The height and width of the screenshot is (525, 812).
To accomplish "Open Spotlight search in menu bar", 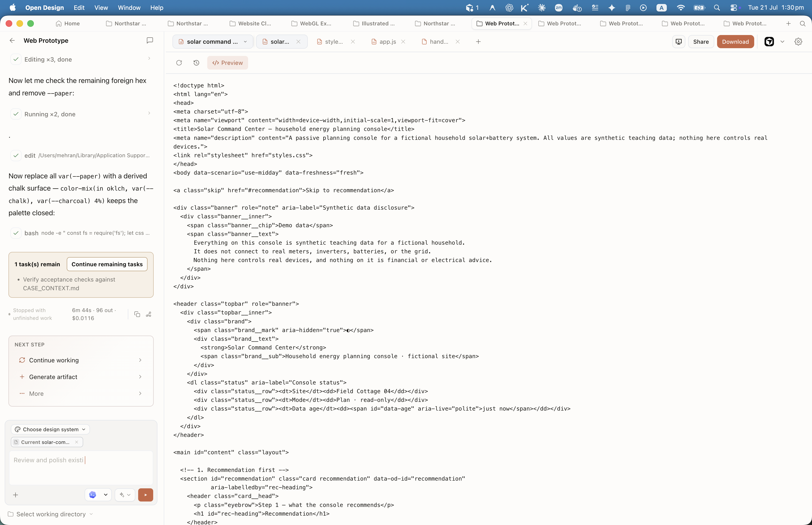I will click(717, 8).
